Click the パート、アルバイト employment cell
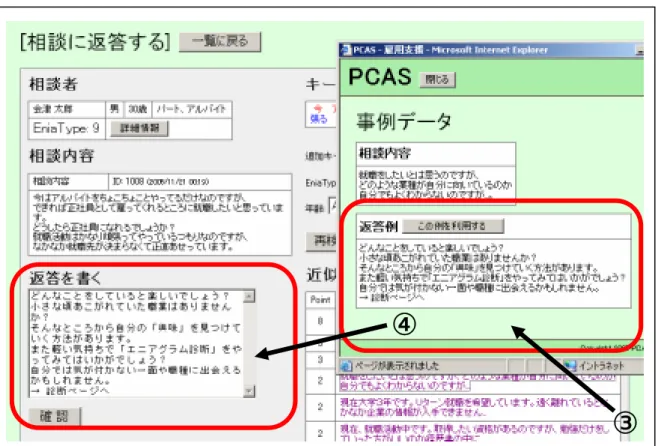The image size is (658, 446). tap(192, 110)
